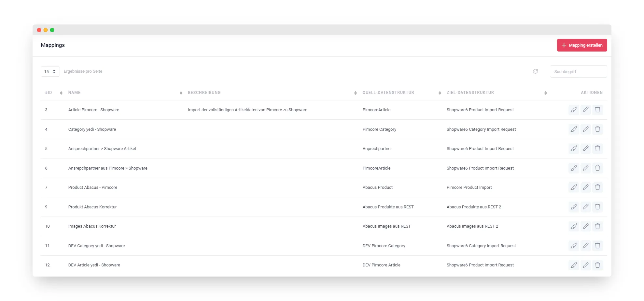Viewport: 644px width, 301px height.
Task: Click the 'DEV Pimcore Category' source cell
Action: 384,246
